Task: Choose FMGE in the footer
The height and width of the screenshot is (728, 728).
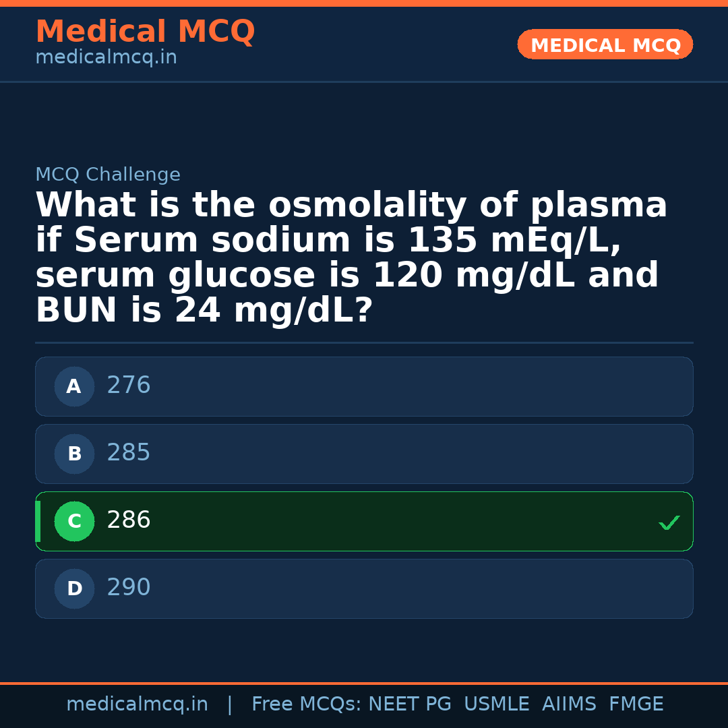Action: tap(636, 704)
